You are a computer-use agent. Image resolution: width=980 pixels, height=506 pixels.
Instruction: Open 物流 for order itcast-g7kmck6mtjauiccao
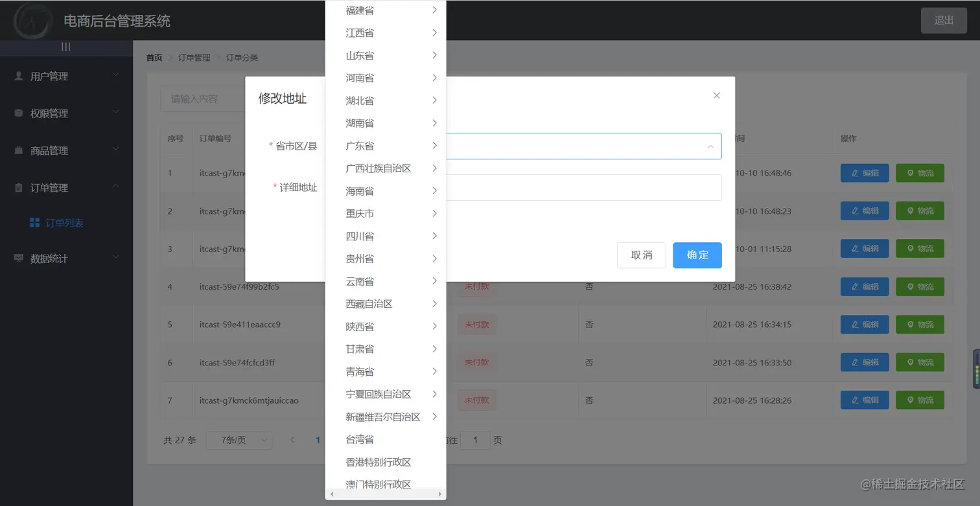tap(920, 400)
